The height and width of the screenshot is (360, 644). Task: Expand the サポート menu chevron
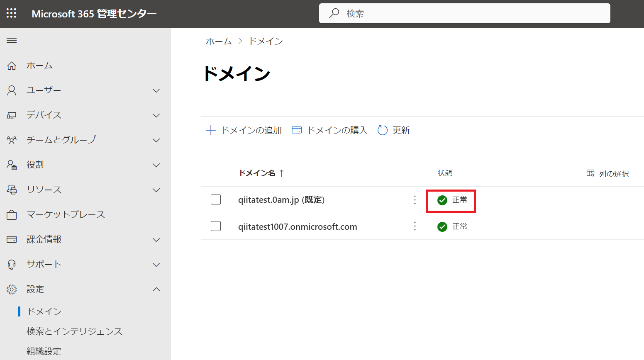156,265
